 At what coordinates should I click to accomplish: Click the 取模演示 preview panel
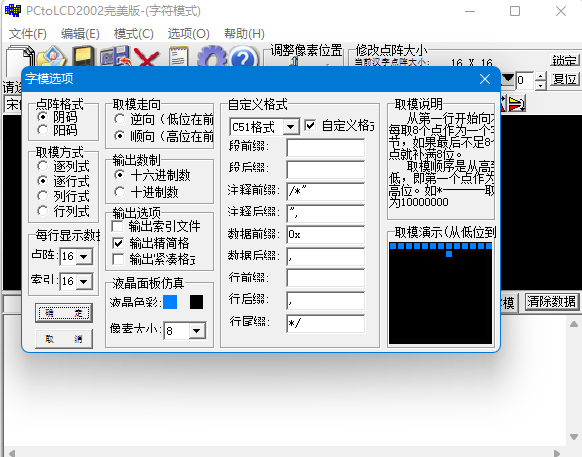[441, 293]
